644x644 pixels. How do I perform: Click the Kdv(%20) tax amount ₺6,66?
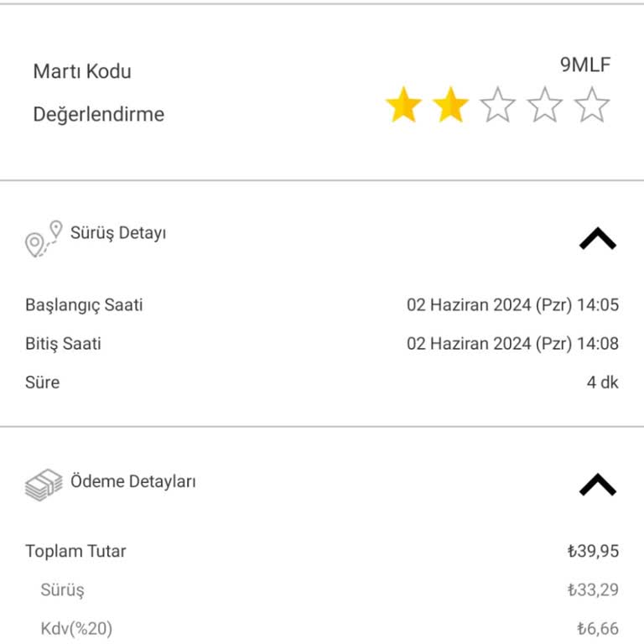tap(597, 628)
